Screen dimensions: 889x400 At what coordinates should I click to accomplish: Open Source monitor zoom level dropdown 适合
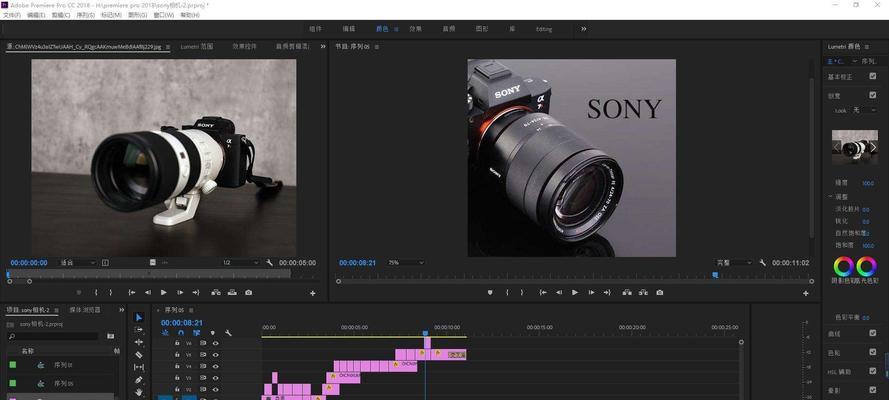[78, 263]
